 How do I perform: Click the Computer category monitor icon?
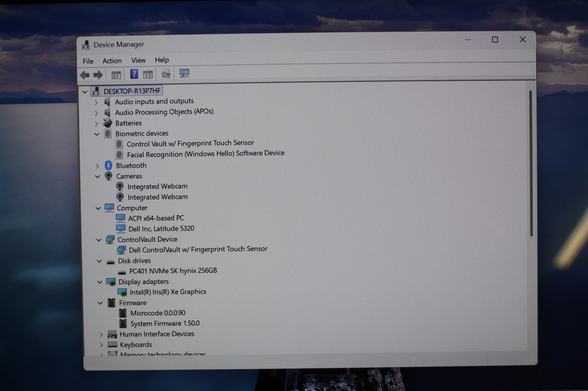coord(109,208)
